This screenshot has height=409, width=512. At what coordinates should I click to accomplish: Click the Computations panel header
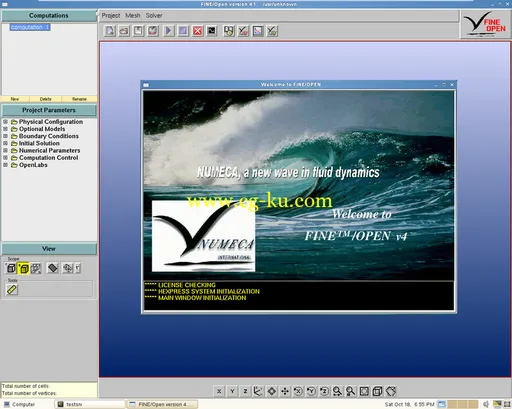pyautogui.click(x=49, y=15)
